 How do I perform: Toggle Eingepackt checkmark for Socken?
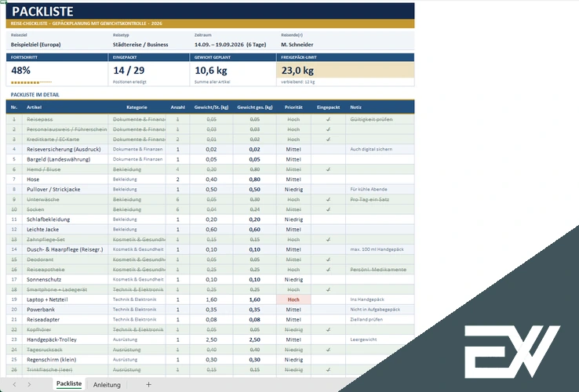pos(328,209)
